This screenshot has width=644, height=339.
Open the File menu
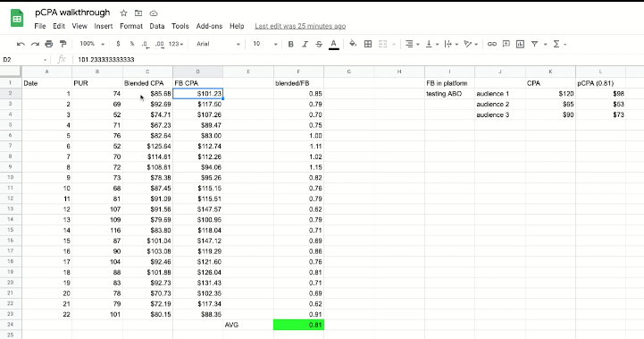coord(40,26)
